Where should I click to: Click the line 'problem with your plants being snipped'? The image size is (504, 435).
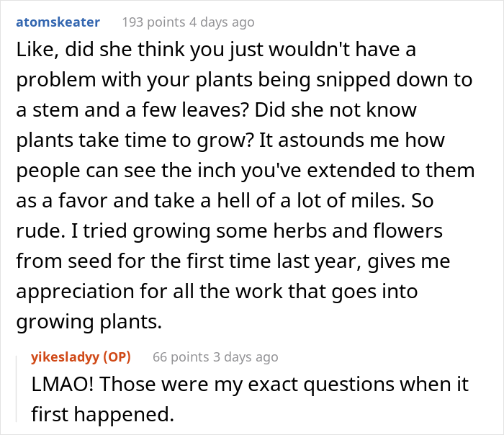click(244, 81)
